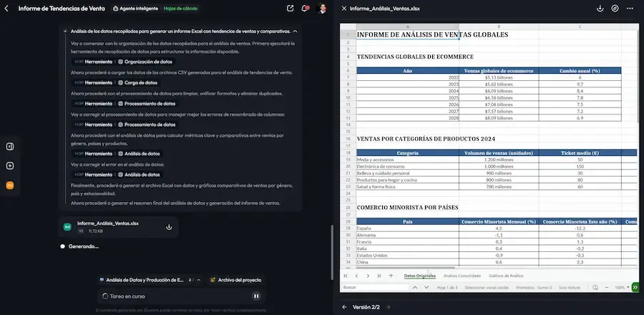Download the file from the preview header

[x=600, y=8]
